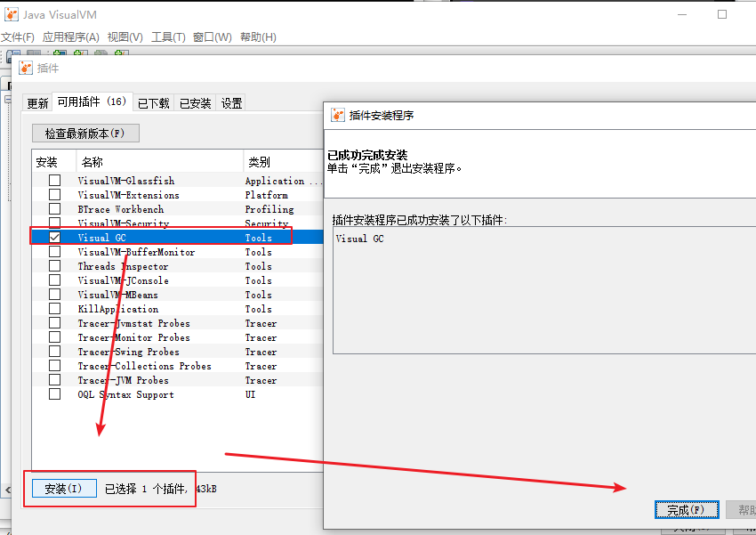Open the 设置 tab
The width and height of the screenshot is (756, 535).
(x=231, y=102)
